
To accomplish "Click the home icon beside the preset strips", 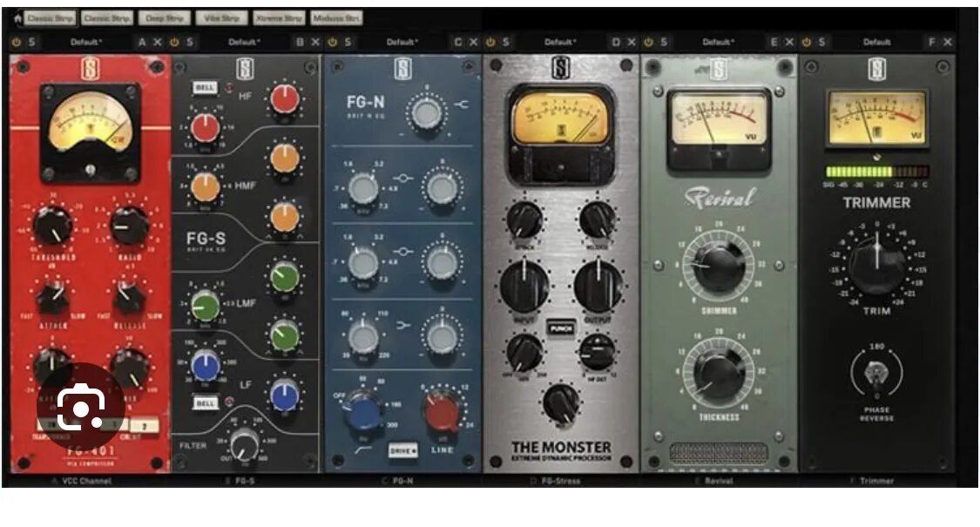I will tap(17, 18).
